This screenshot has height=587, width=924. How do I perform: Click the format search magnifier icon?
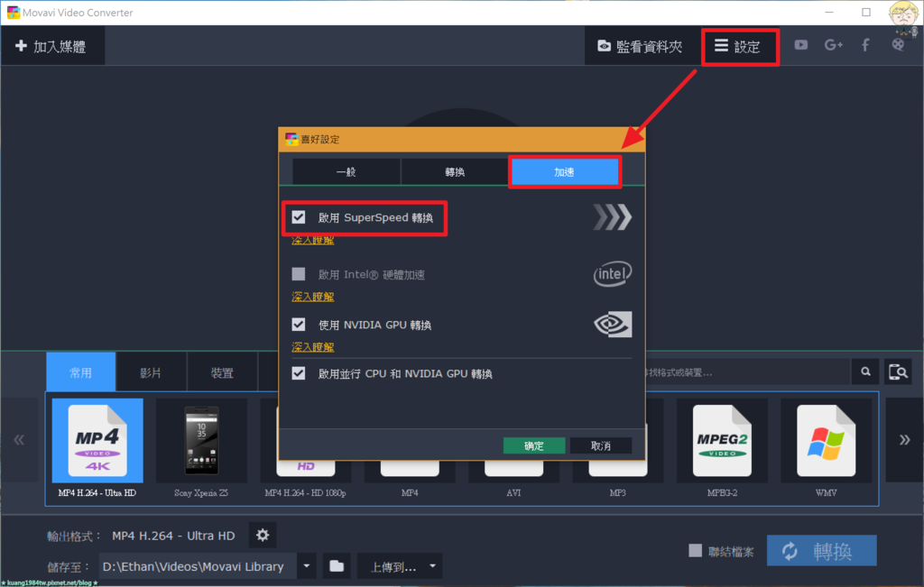tap(865, 371)
